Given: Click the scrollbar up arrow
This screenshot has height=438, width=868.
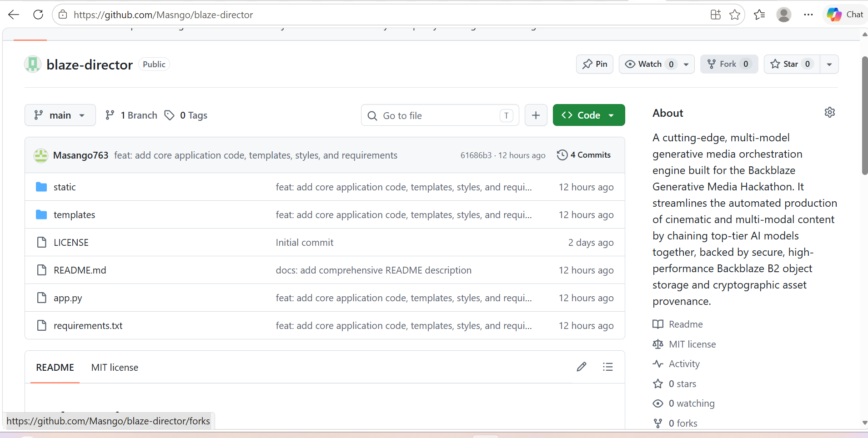Looking at the screenshot, I should [x=864, y=35].
